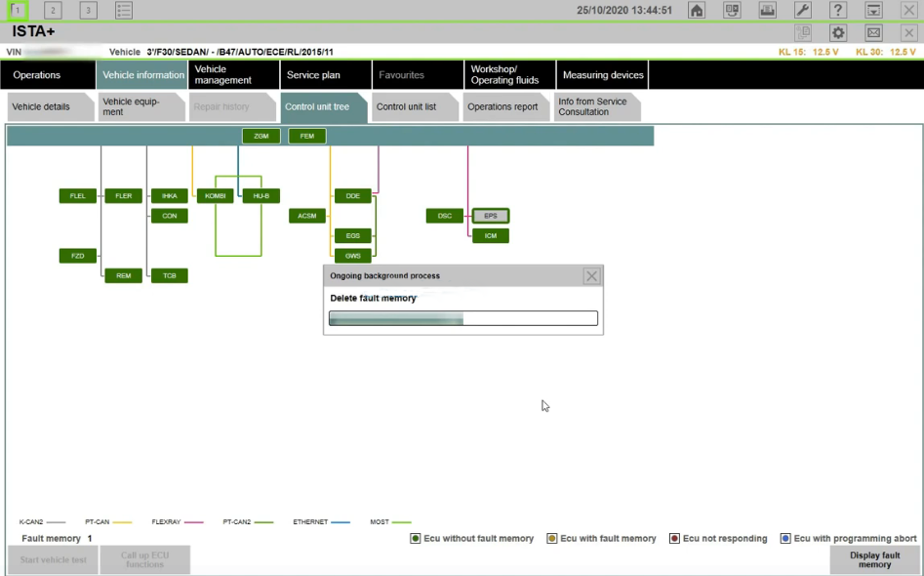Click the date and time display

pos(624,10)
